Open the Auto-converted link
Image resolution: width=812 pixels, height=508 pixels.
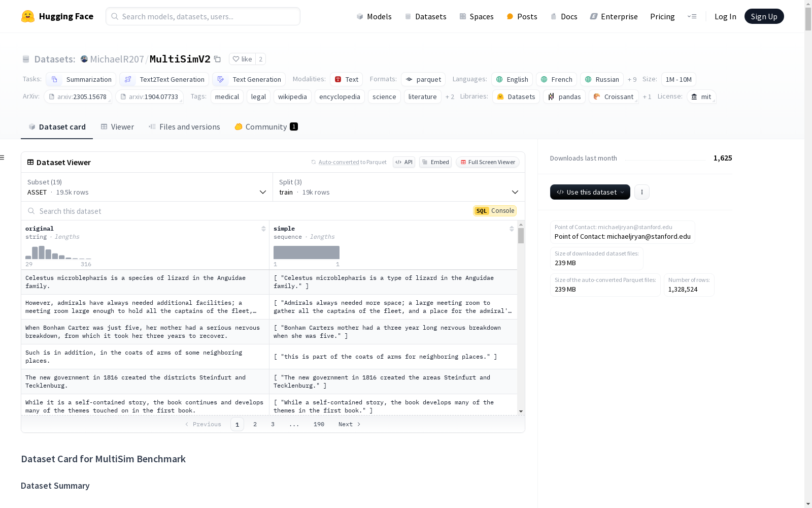[x=339, y=162]
